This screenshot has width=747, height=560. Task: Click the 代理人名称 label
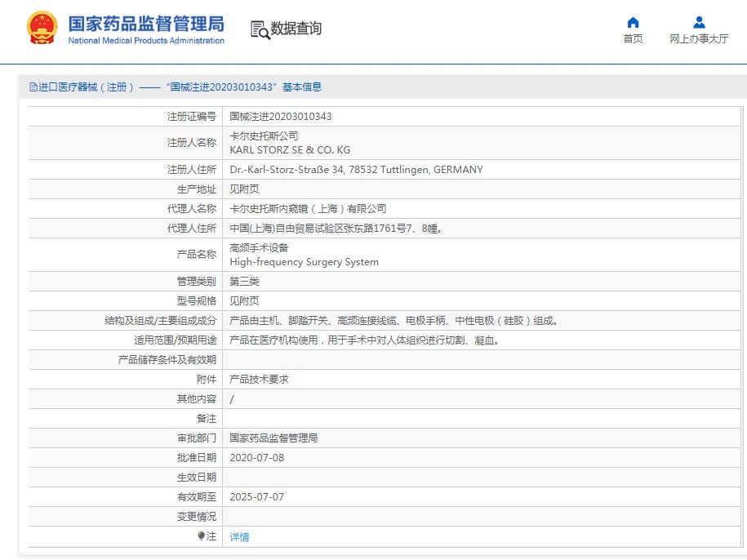click(x=192, y=209)
